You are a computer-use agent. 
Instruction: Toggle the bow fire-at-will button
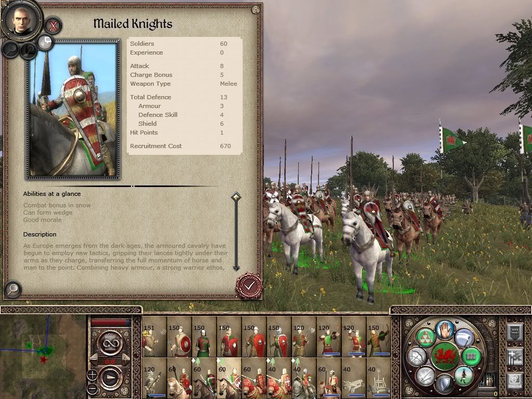click(417, 356)
